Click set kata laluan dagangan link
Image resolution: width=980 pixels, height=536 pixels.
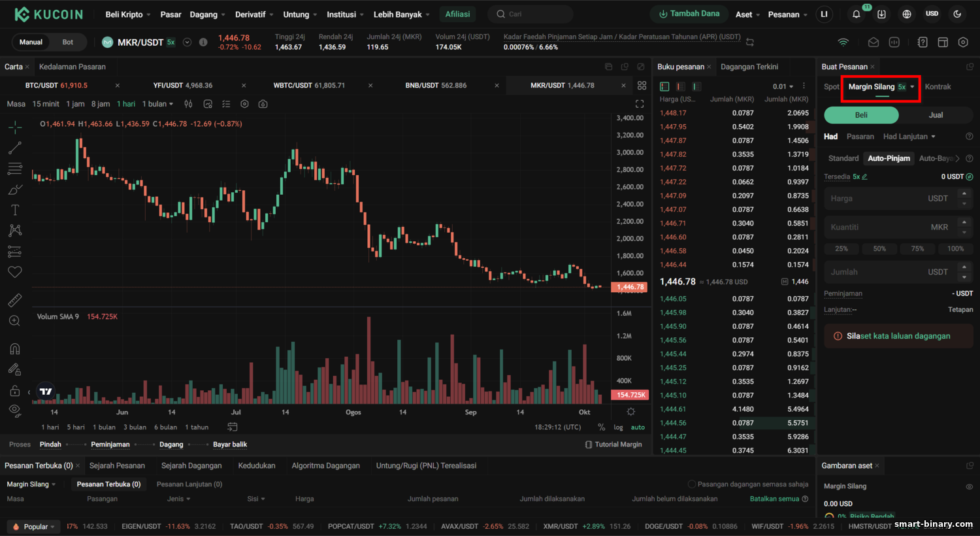coord(904,336)
